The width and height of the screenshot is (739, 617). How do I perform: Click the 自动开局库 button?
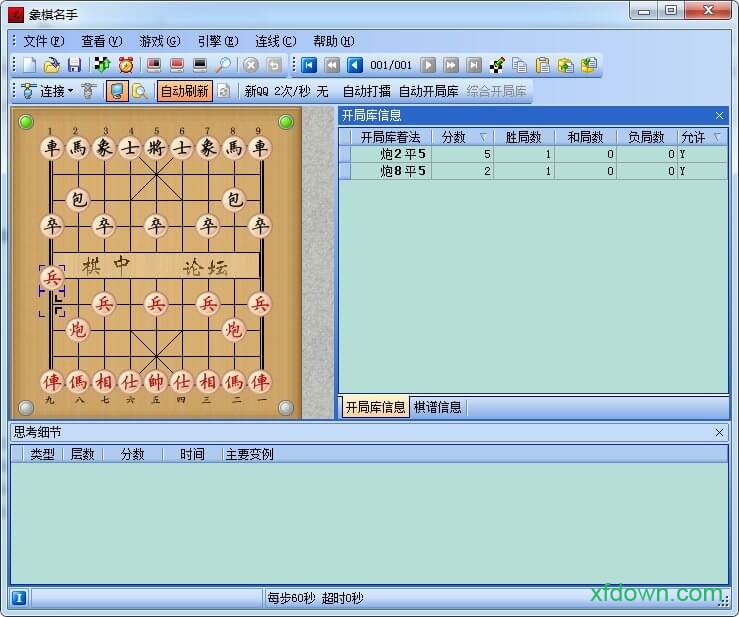coord(428,91)
